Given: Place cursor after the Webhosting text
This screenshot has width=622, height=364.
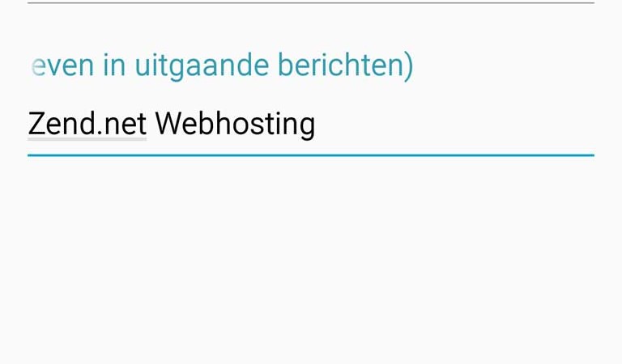Looking at the screenshot, I should click(317, 125).
